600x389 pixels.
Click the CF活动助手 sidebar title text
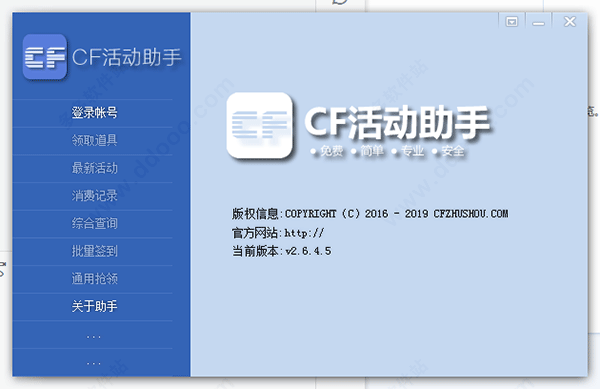pyautogui.click(x=126, y=57)
